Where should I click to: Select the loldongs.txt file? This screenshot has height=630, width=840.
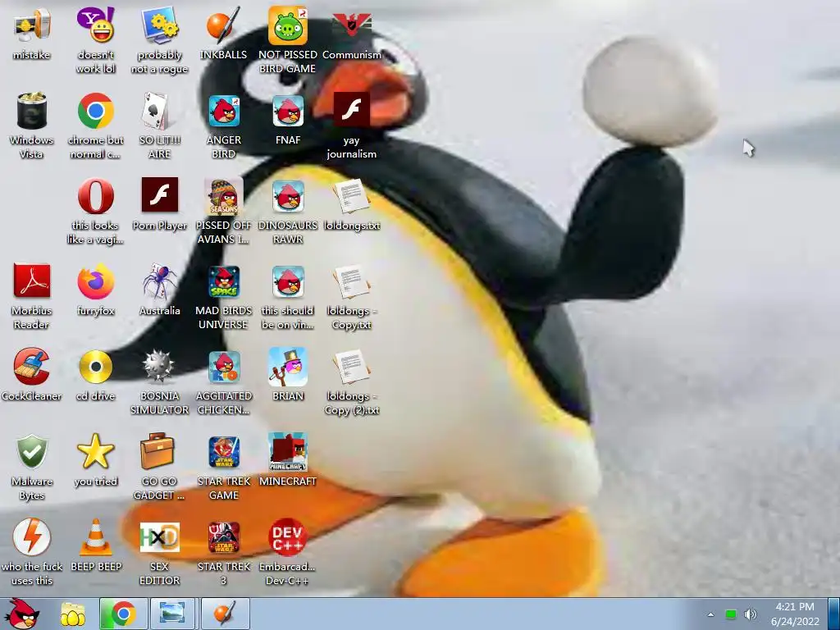[x=351, y=196]
